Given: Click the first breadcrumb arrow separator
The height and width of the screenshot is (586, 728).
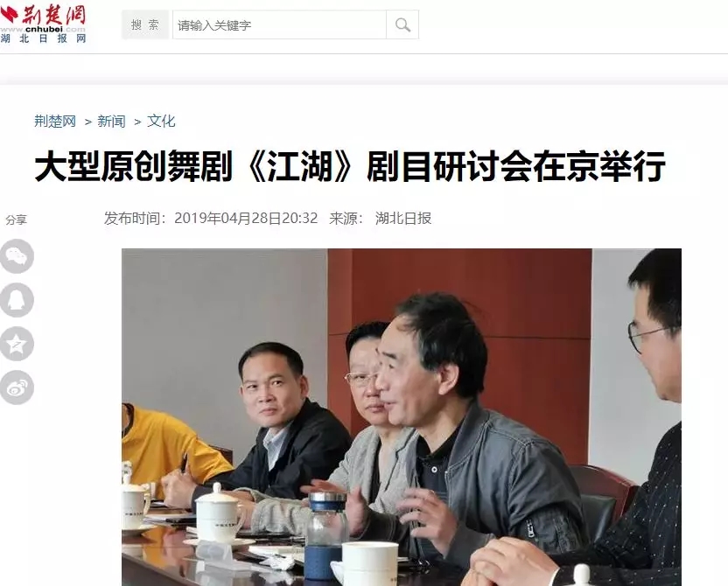Looking at the screenshot, I should (87, 122).
